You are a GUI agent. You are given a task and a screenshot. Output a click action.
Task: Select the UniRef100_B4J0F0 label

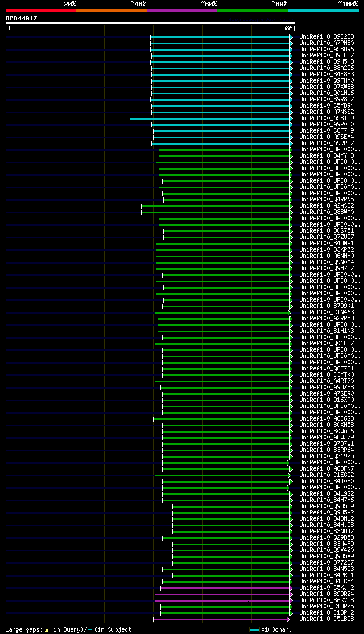[326, 481]
